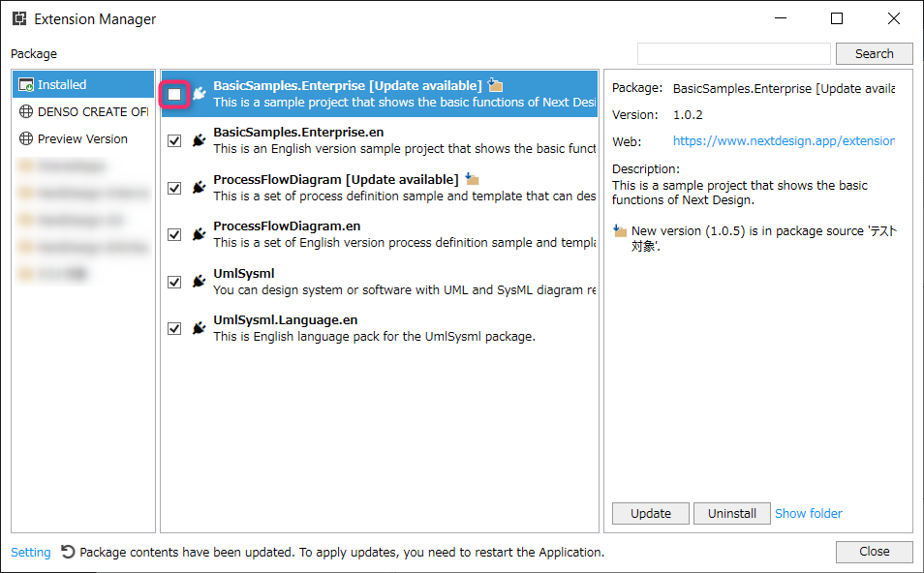Image resolution: width=924 pixels, height=573 pixels.
Task: Select the BasicSamples.Enterprise.en package row
Action: click(x=380, y=140)
